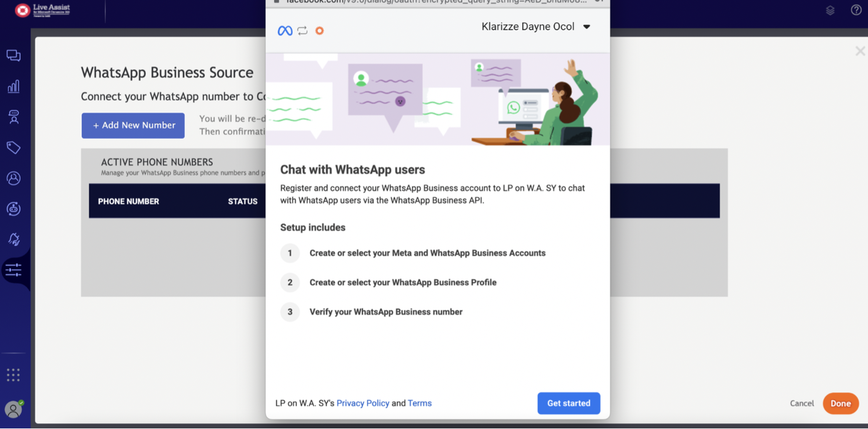Click the STATUS column header
The image size is (868, 429).
(243, 201)
